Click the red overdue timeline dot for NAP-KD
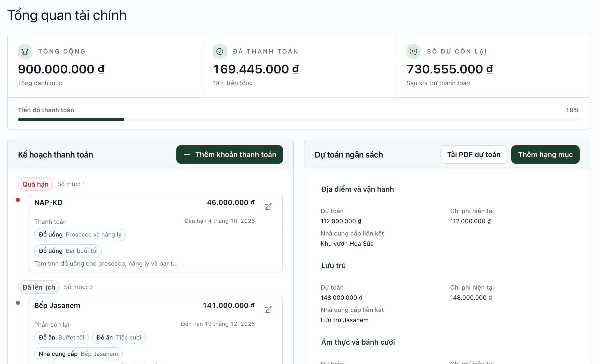Screen dimensions: 599x364 pos(18,200)
